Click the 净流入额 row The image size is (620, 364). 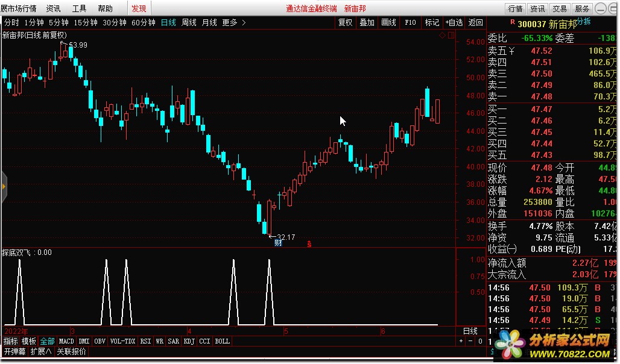[552, 263]
